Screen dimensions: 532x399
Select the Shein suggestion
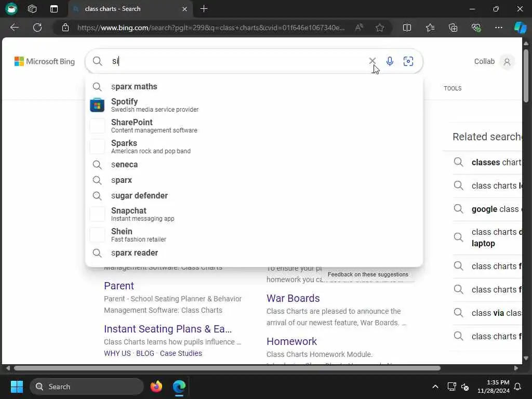(254, 235)
